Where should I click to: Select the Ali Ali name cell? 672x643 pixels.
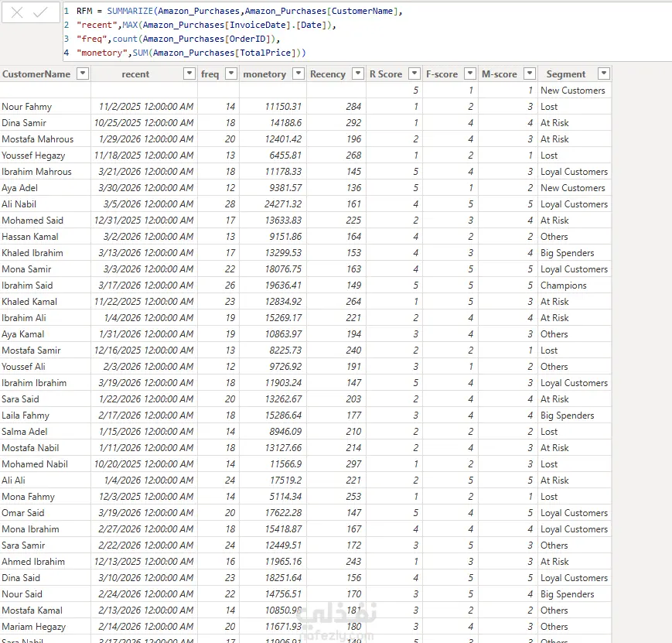coord(46,481)
